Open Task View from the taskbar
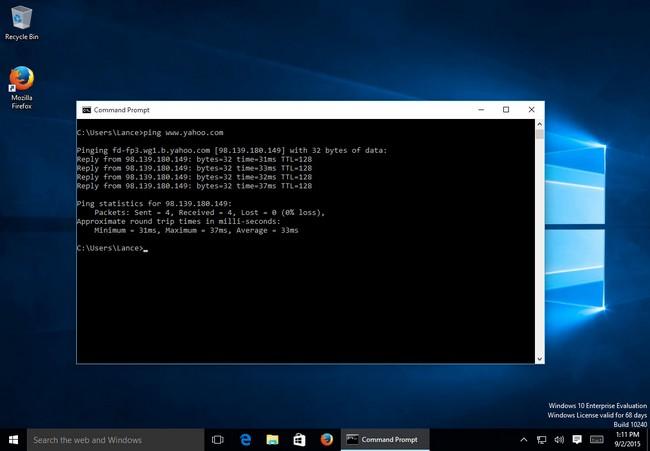The width and height of the screenshot is (650, 451). point(217,440)
